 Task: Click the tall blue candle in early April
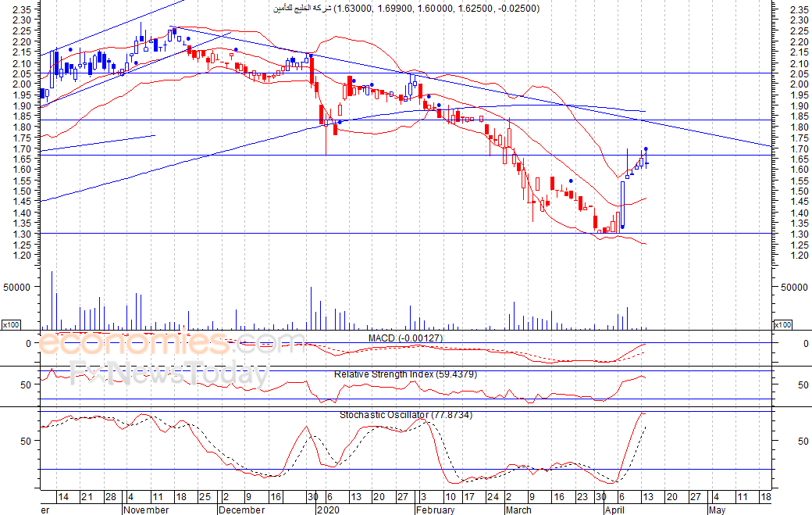tap(622, 204)
